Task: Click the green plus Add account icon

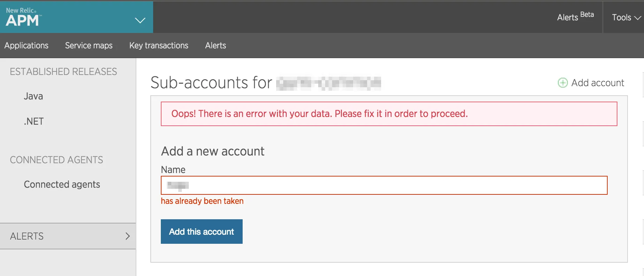Action: pyautogui.click(x=562, y=83)
